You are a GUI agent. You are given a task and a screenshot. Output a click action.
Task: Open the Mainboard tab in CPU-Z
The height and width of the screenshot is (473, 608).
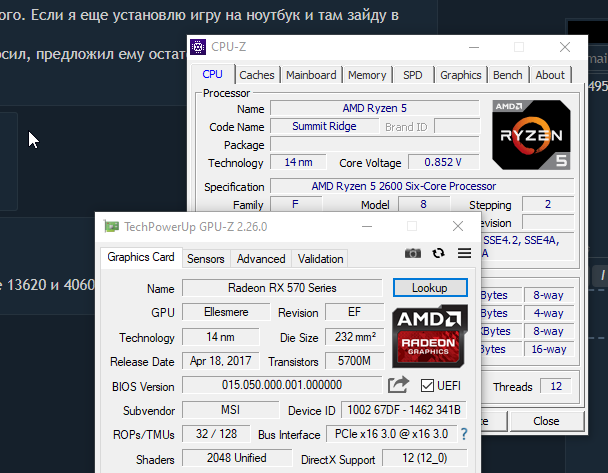click(311, 75)
